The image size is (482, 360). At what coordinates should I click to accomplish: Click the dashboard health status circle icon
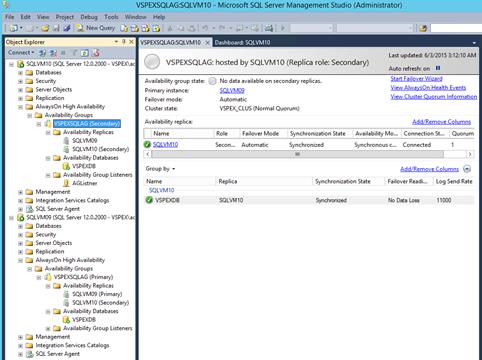[x=152, y=62]
